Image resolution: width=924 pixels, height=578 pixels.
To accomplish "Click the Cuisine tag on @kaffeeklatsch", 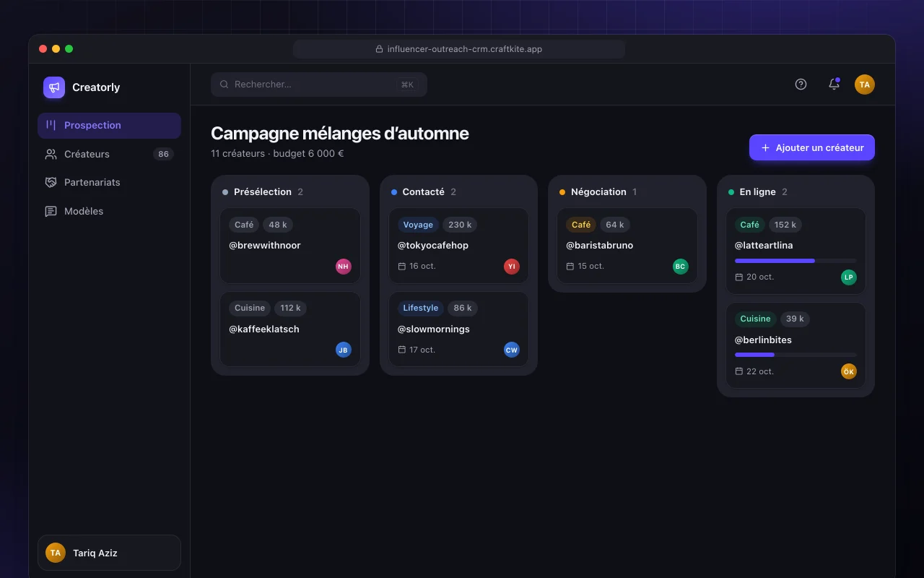I will (250, 308).
